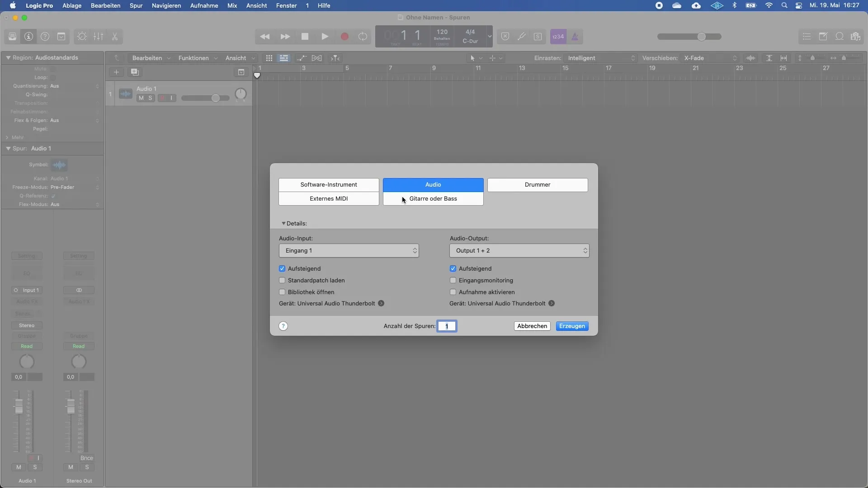Image resolution: width=868 pixels, height=488 pixels.
Task: Click the Duplicate Track icon
Action: pyautogui.click(x=134, y=72)
